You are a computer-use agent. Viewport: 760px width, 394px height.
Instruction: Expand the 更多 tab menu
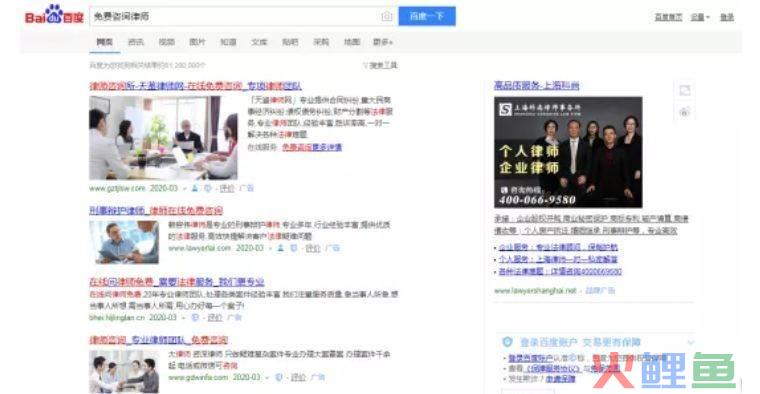[x=383, y=42]
